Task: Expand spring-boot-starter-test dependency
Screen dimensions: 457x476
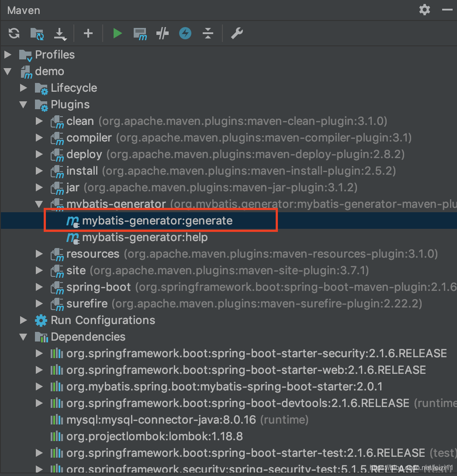Action: point(39,452)
